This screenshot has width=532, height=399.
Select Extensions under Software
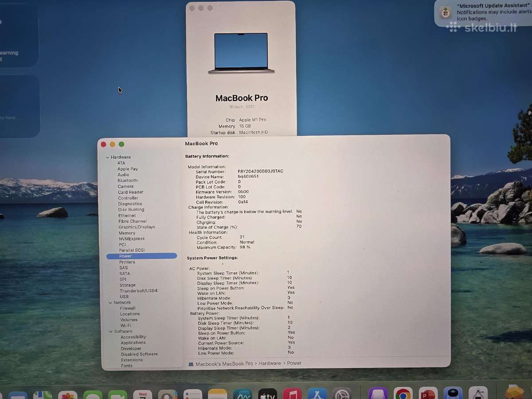tap(132, 360)
